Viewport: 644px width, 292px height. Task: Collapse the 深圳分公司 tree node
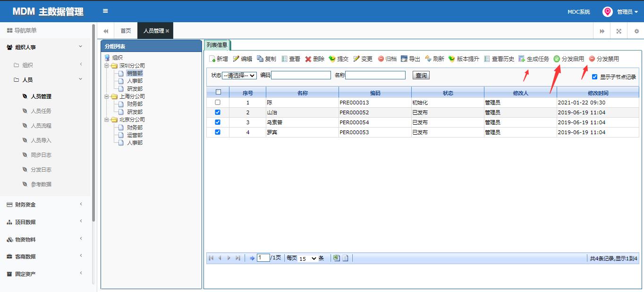(107, 66)
